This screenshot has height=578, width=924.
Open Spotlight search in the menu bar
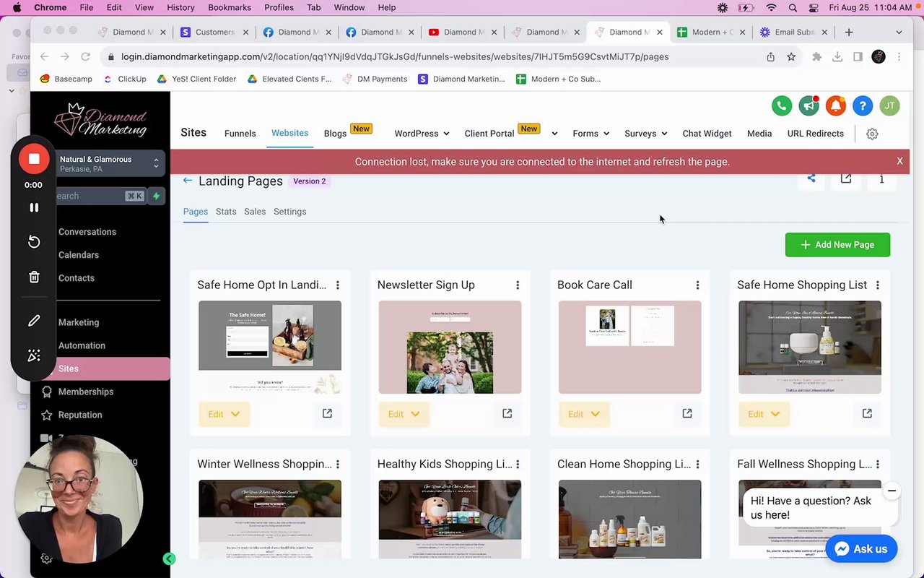(793, 7)
